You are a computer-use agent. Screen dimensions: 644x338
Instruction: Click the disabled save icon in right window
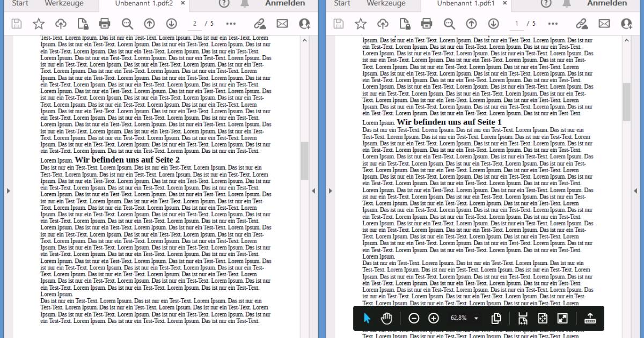click(339, 24)
